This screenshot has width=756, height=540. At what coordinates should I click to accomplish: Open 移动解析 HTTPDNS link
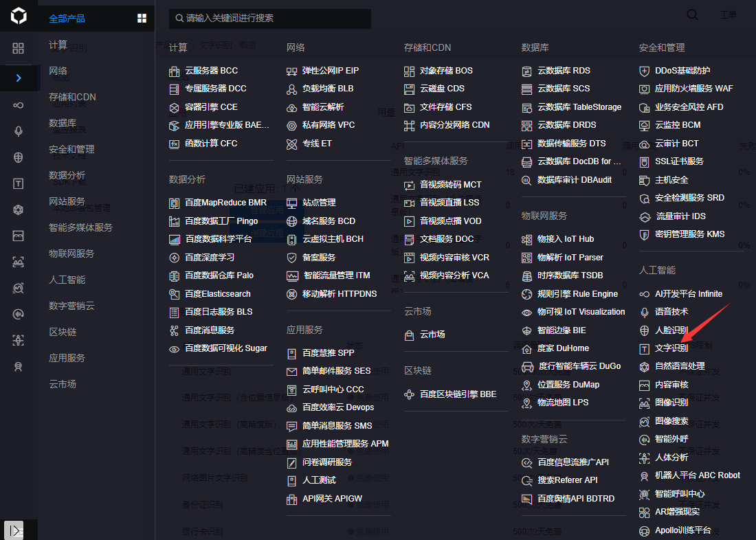coord(340,293)
